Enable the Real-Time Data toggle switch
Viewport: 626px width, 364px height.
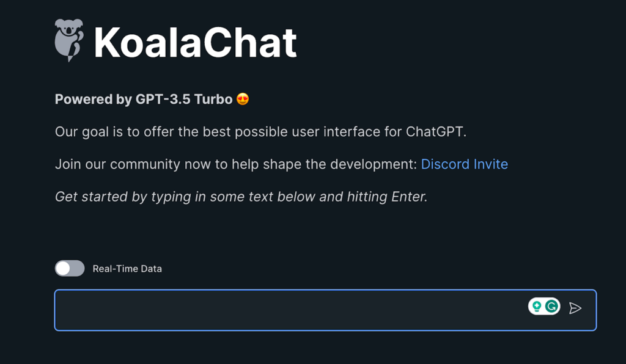coord(70,268)
